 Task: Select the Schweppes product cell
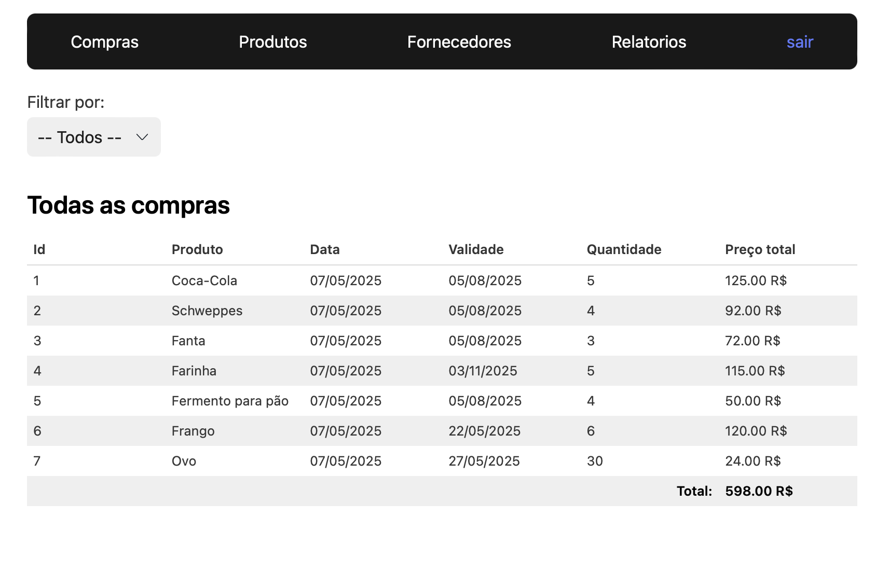tap(207, 311)
